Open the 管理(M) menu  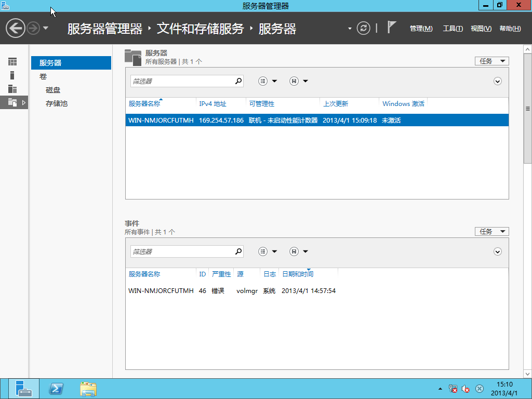[x=421, y=29]
